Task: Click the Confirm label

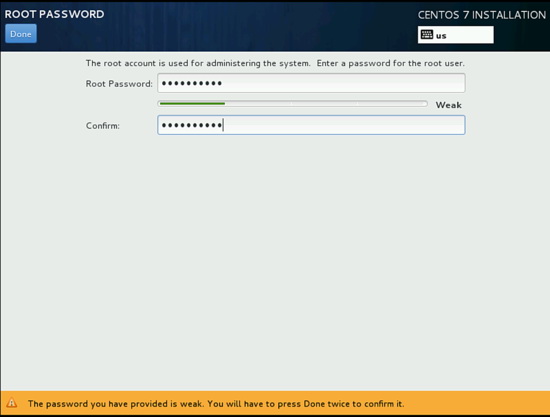Action: point(102,126)
